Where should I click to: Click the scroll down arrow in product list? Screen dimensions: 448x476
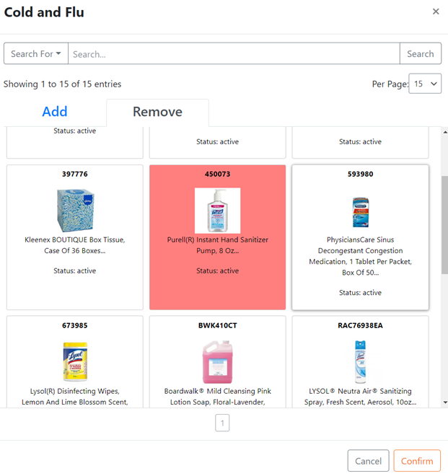[x=445, y=402]
